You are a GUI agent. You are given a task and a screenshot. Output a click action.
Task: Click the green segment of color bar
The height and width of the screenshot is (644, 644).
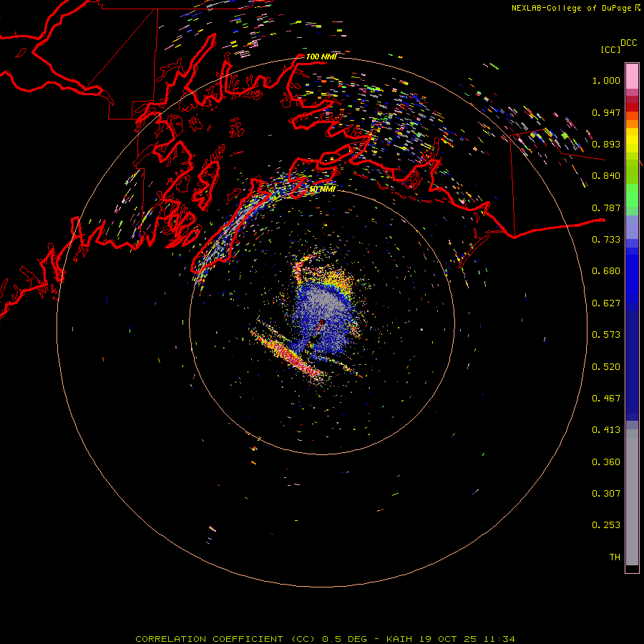point(632,195)
